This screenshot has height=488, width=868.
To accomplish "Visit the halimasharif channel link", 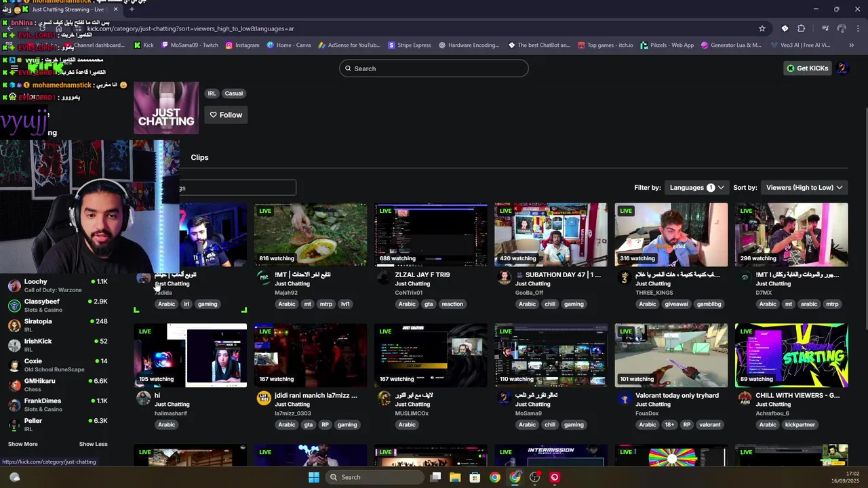I will (171, 413).
